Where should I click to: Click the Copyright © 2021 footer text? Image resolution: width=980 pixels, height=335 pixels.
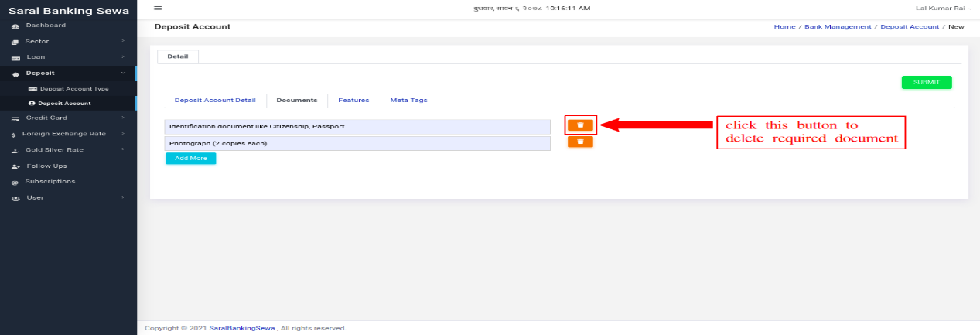point(176,328)
